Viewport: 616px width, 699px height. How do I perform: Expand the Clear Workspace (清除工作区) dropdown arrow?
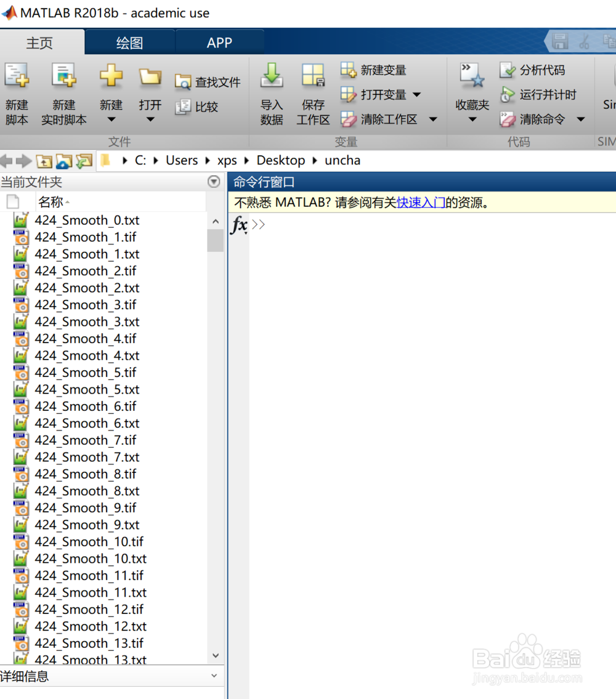pyautogui.click(x=432, y=119)
